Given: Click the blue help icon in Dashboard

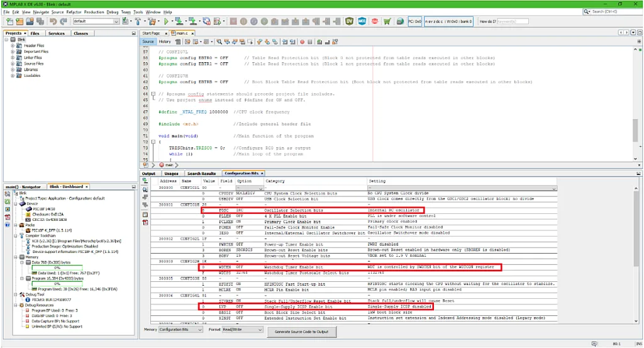Looking at the screenshot, I should coord(8,225).
